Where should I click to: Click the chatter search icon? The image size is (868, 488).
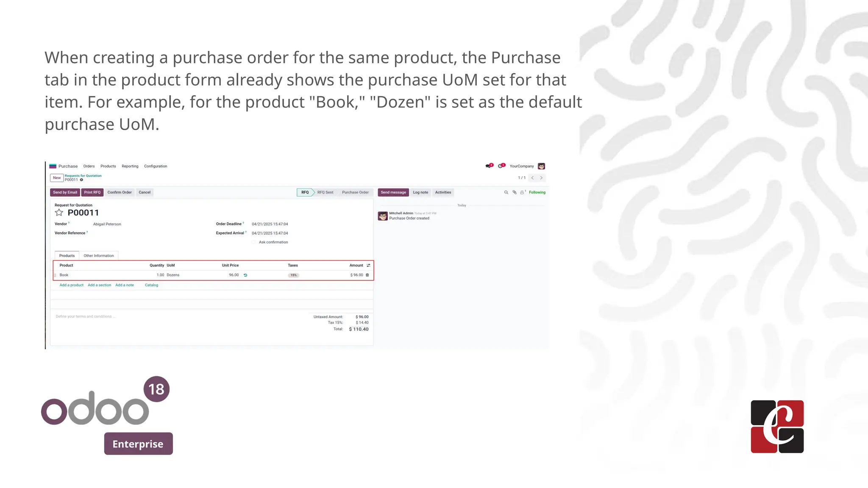[x=506, y=192]
